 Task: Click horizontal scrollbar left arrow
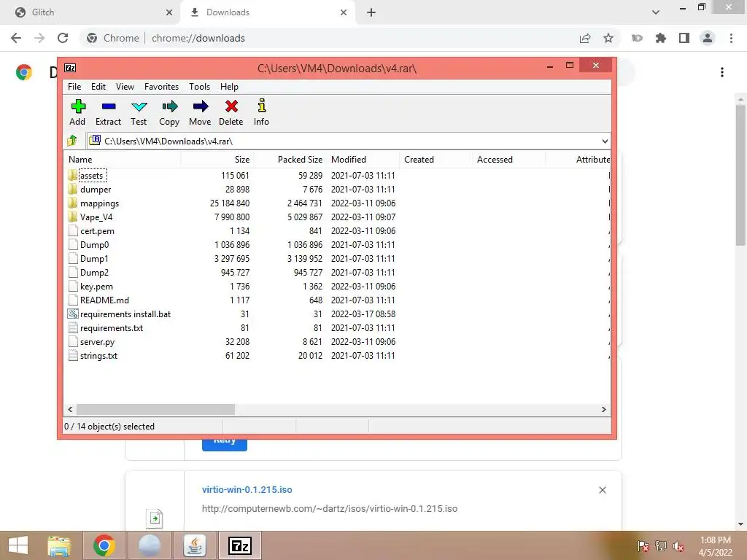pyautogui.click(x=70, y=409)
